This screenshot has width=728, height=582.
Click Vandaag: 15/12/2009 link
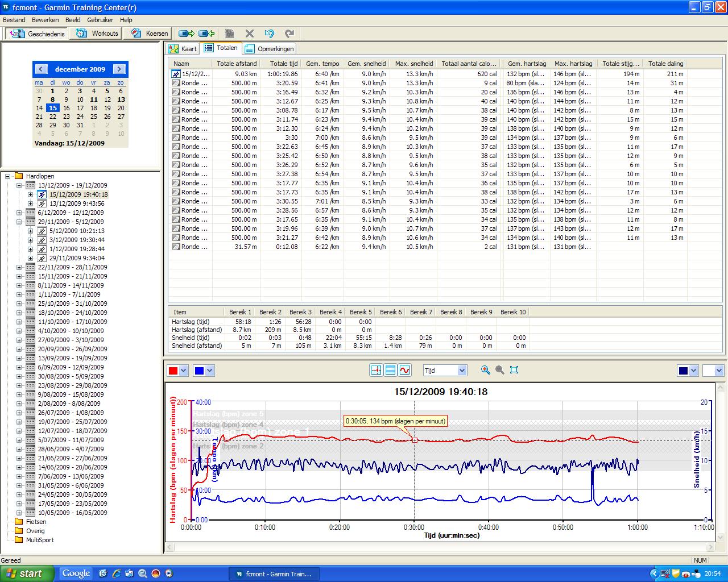[x=69, y=143]
